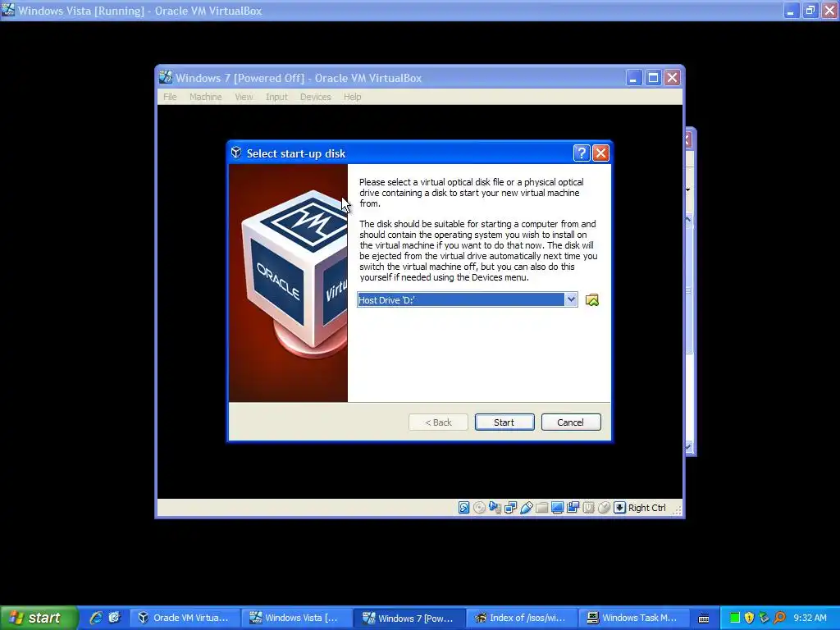
Task: Click the resize grip in VM status bar
Action: point(677,510)
